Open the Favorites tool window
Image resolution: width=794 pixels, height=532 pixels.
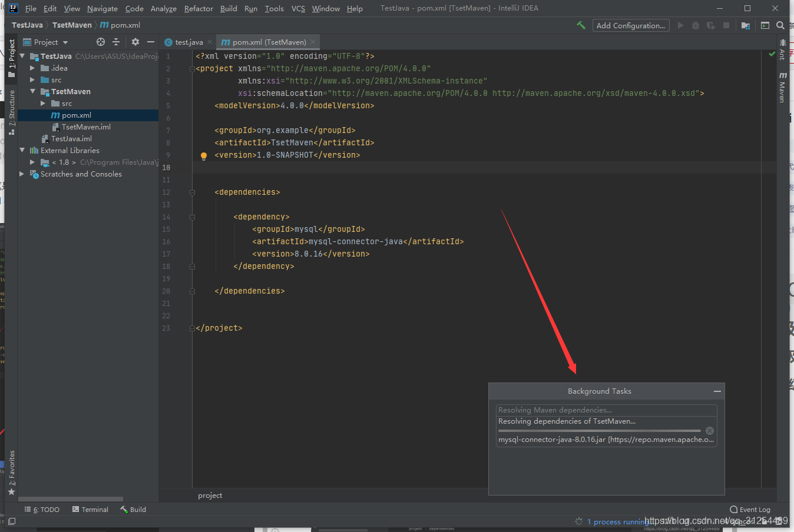tap(11, 473)
